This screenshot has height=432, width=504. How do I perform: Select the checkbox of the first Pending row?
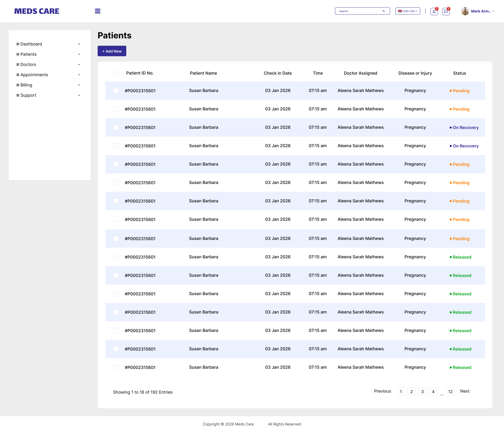[116, 91]
